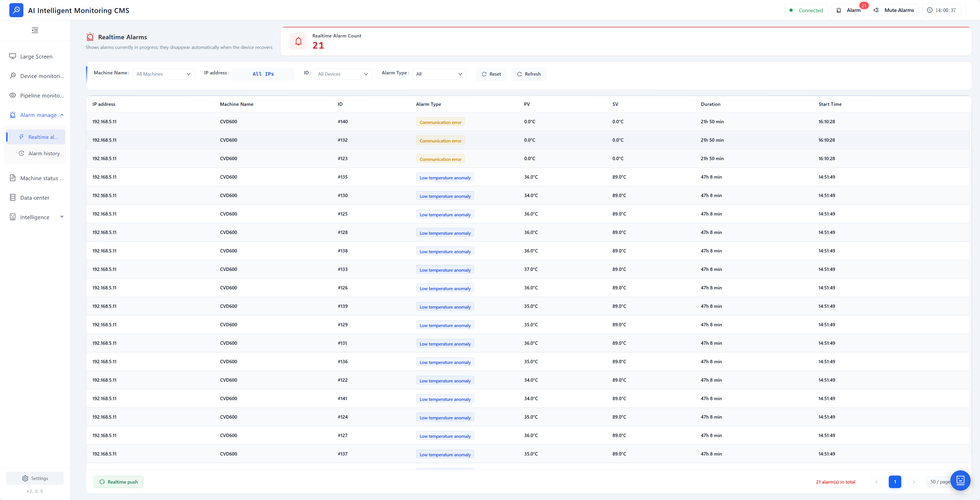Toggle the Realtime push button
This screenshot has width=980, height=500.
click(x=119, y=482)
